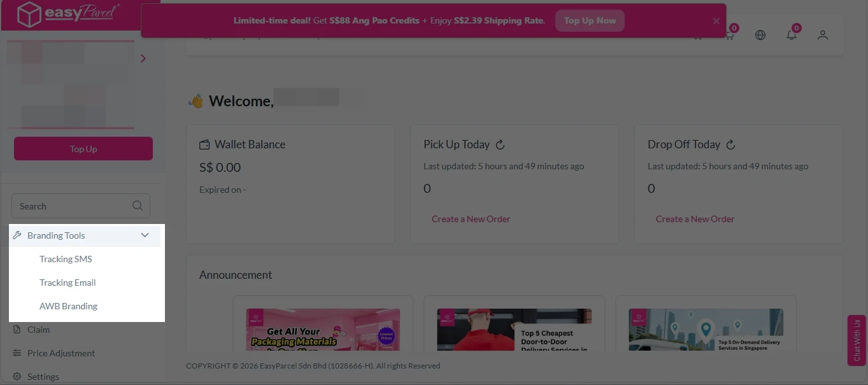Go to AWB Branding
The height and width of the screenshot is (385, 868).
[68, 306]
